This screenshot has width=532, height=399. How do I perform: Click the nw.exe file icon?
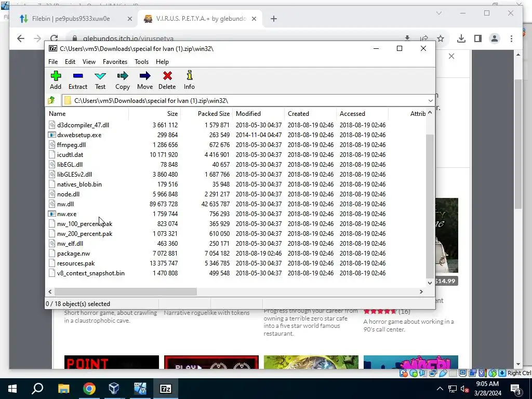click(x=51, y=214)
